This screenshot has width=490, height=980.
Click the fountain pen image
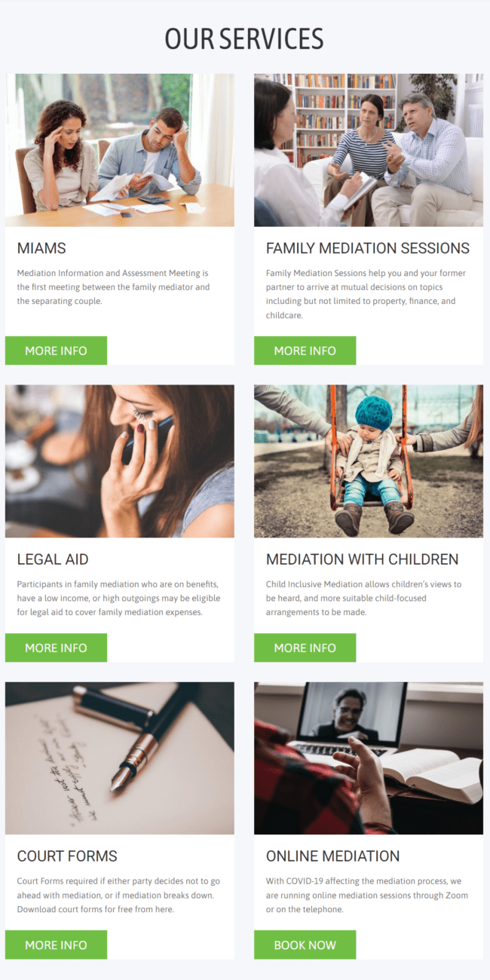(x=120, y=758)
